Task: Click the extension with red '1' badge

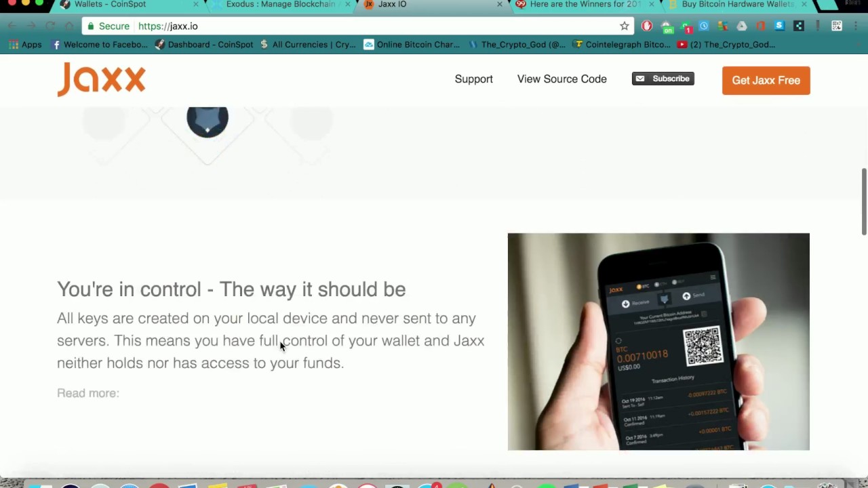Action: pyautogui.click(x=686, y=26)
